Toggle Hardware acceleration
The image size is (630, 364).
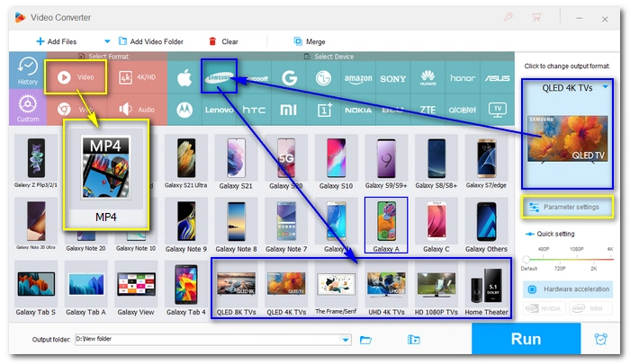(x=567, y=289)
